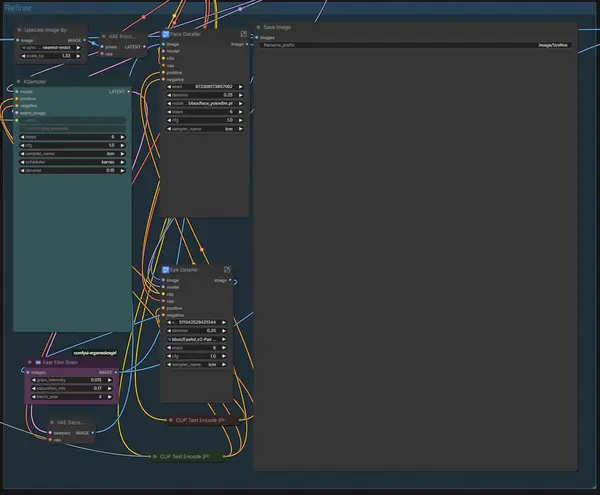The image size is (600, 495).
Task: Expand the green CLIP Text Encode node dot
Action: pyautogui.click(x=155, y=456)
